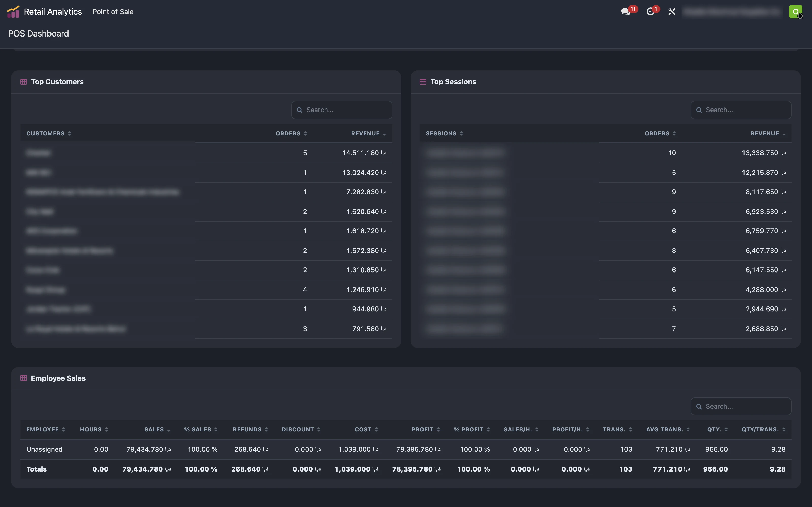Open the Point of Sale menu
812x507 pixels.
(113, 12)
